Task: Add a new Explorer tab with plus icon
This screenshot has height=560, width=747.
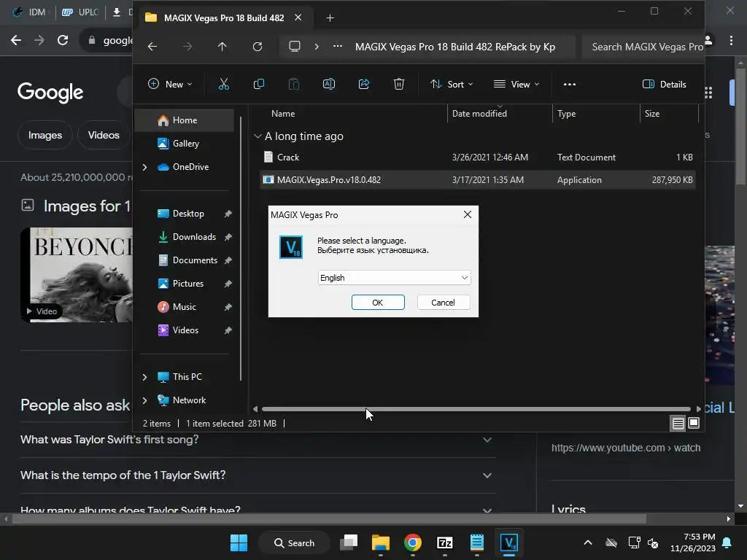Action: point(330,18)
